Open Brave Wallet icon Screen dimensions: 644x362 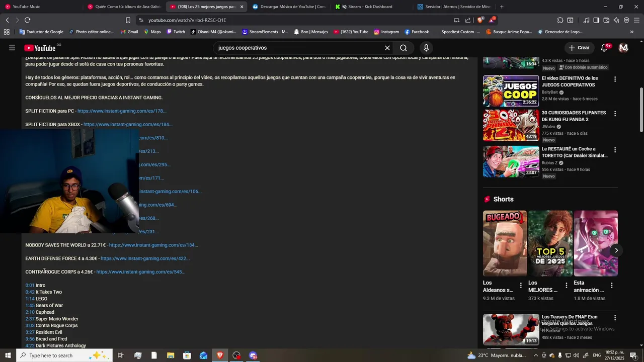click(x=606, y=20)
